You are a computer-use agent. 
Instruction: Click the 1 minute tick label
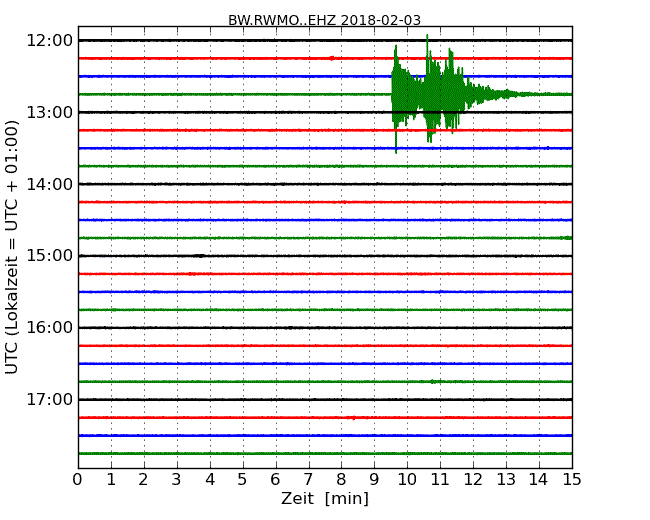pyautogui.click(x=111, y=480)
